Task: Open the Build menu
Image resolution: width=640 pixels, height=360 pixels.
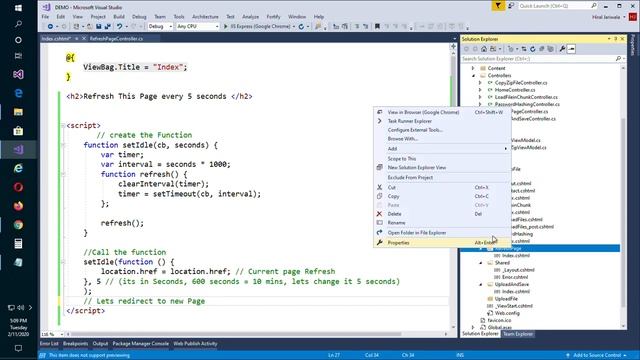Action: coord(119,17)
